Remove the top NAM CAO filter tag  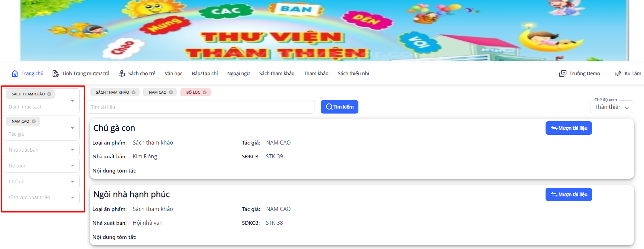[171, 92]
